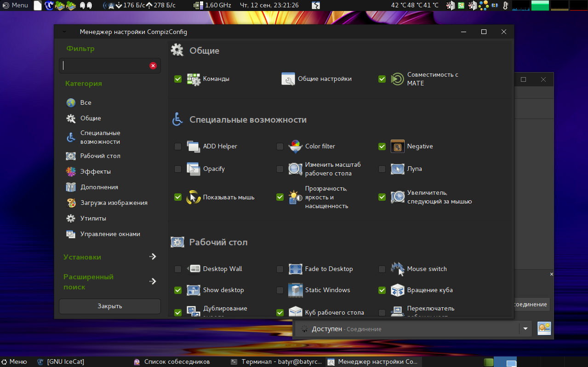Open the Доступен status dropdown arrow
Image resolution: width=588 pixels, height=367 pixels.
coord(525,329)
